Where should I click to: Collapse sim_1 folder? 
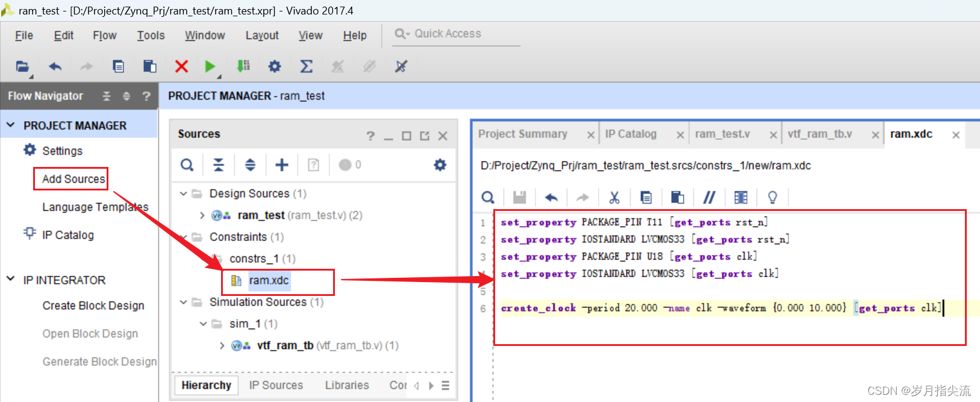pyautogui.click(x=203, y=324)
